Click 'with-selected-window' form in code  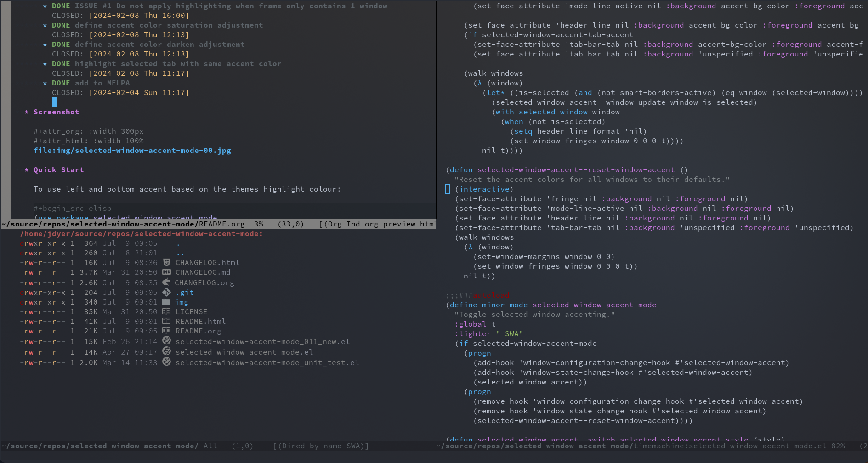point(542,112)
